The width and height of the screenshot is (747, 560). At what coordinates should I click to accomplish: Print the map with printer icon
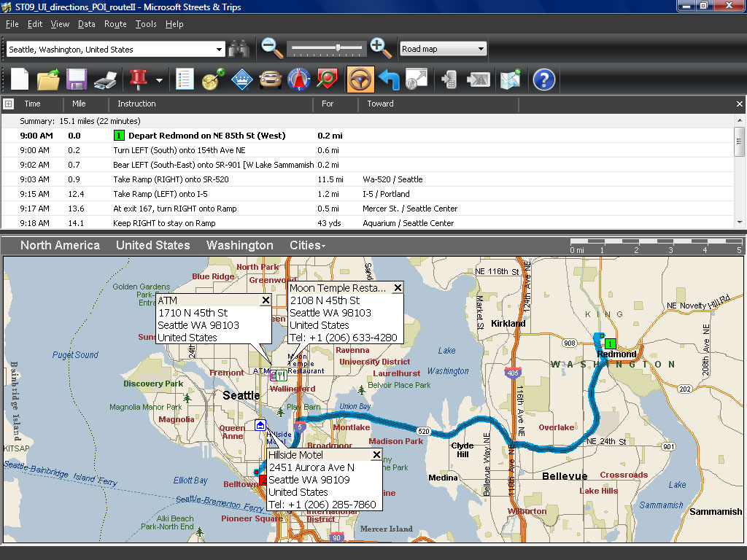tap(106, 79)
